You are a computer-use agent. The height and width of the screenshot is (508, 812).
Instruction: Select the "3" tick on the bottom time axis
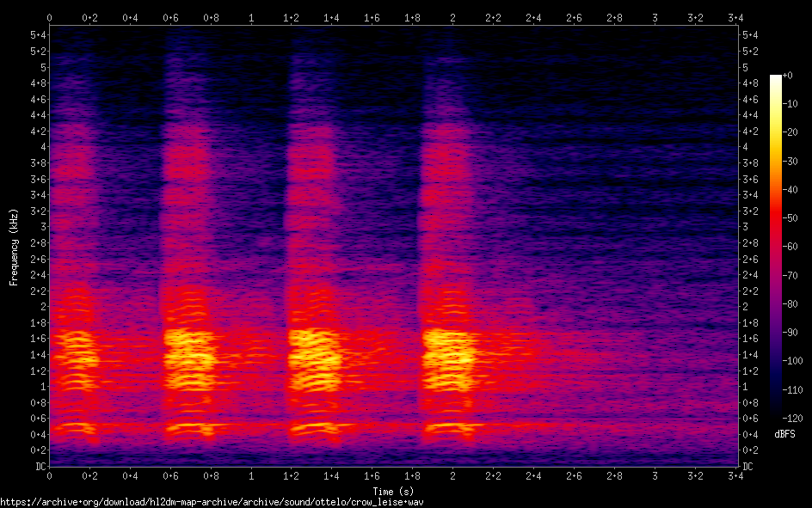tap(655, 475)
